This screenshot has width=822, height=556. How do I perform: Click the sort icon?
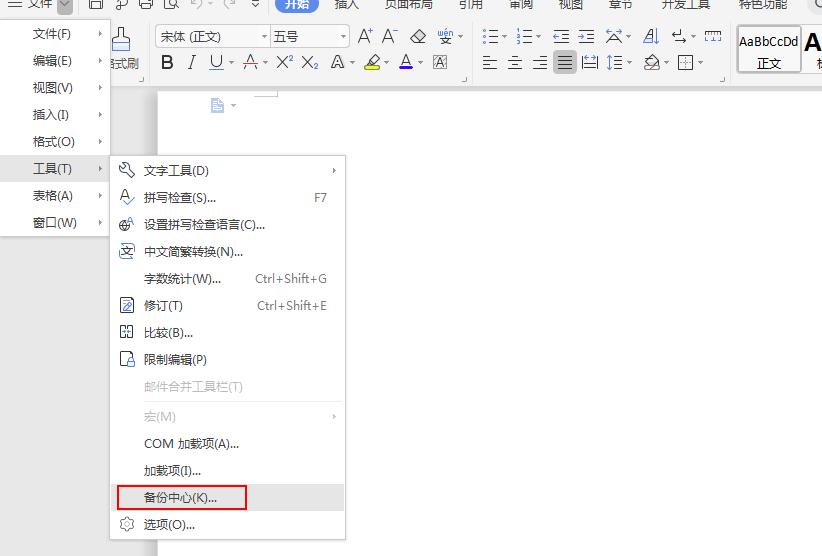pyautogui.click(x=651, y=36)
